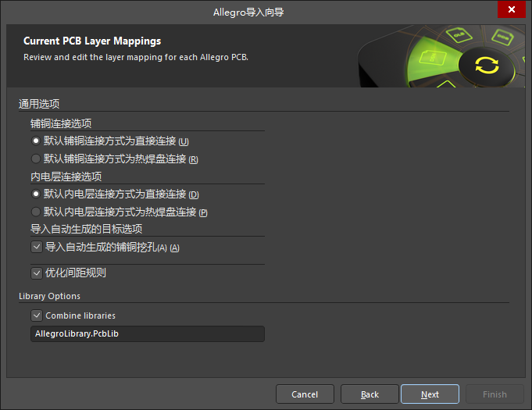Click the 通用选项 section heading
This screenshot has height=410, width=532.
tap(39, 105)
